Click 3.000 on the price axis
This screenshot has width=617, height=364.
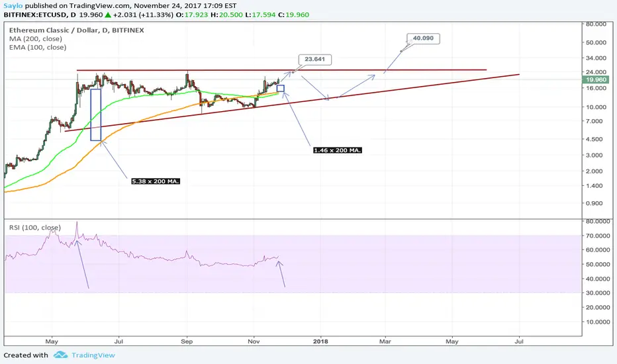(x=594, y=156)
